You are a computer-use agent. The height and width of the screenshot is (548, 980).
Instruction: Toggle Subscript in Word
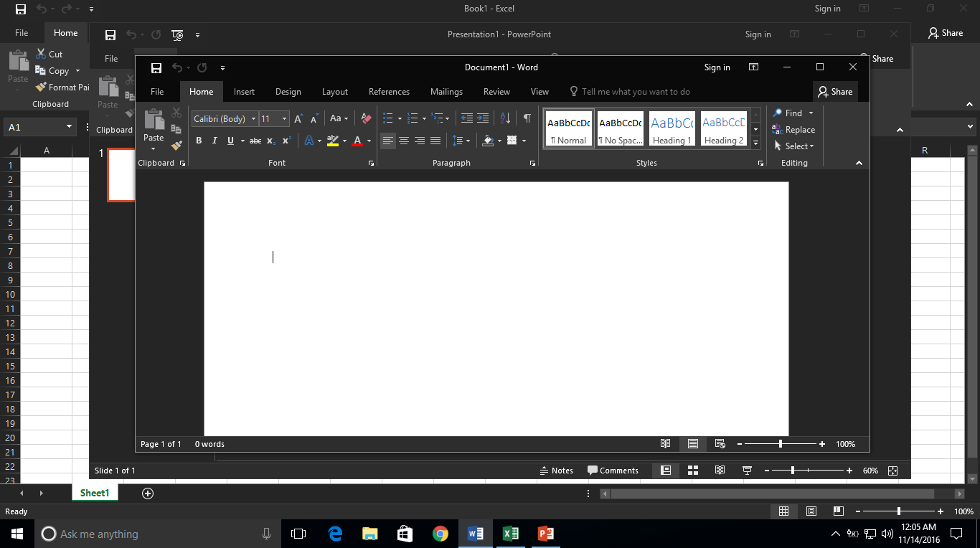(271, 141)
